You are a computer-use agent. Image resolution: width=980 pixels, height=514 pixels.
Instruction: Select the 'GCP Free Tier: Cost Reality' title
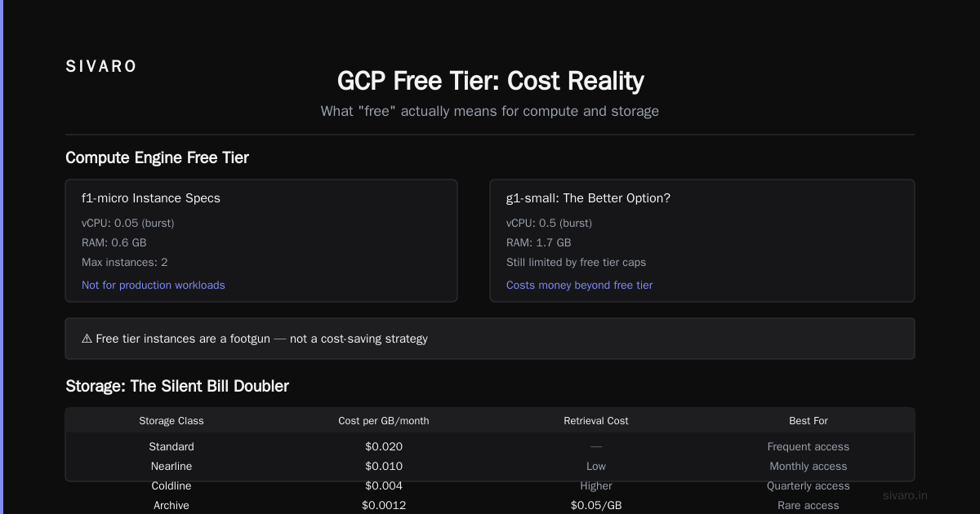click(x=490, y=81)
